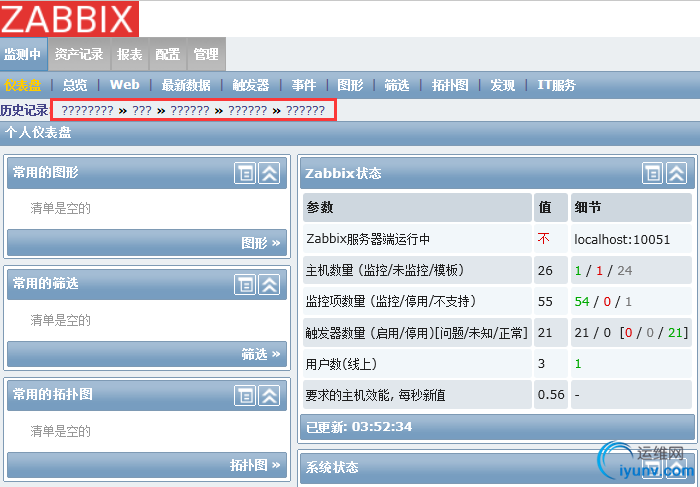Click the 个人仪表盘 page title bar
Viewport: 700px width, 487px height.
click(x=350, y=133)
